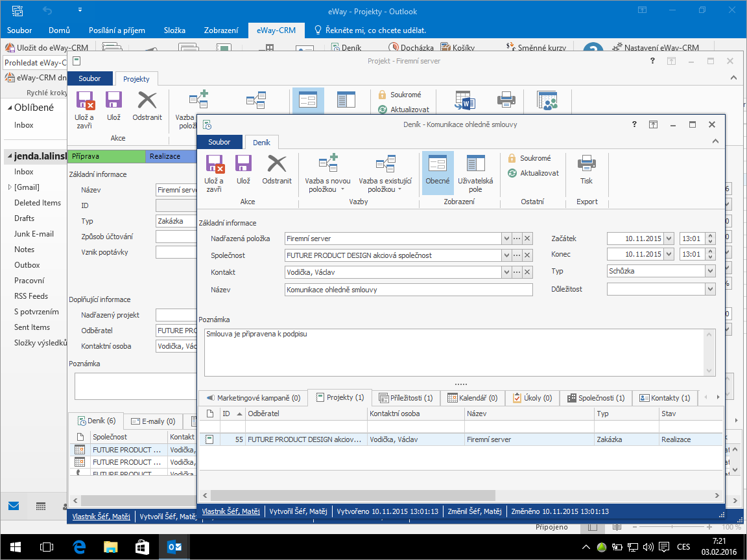
Task: Open Kontakty (1) tab
Action: (665, 397)
